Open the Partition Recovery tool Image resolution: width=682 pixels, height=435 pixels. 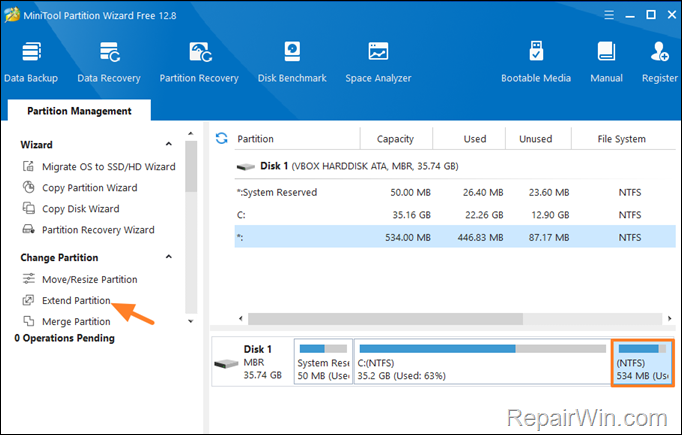coord(199,61)
